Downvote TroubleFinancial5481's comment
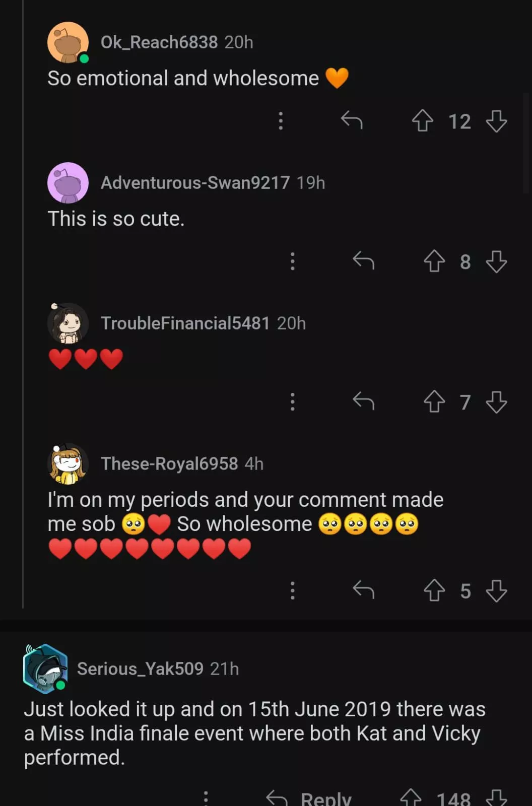Image resolution: width=532 pixels, height=806 pixels. pos(496,402)
